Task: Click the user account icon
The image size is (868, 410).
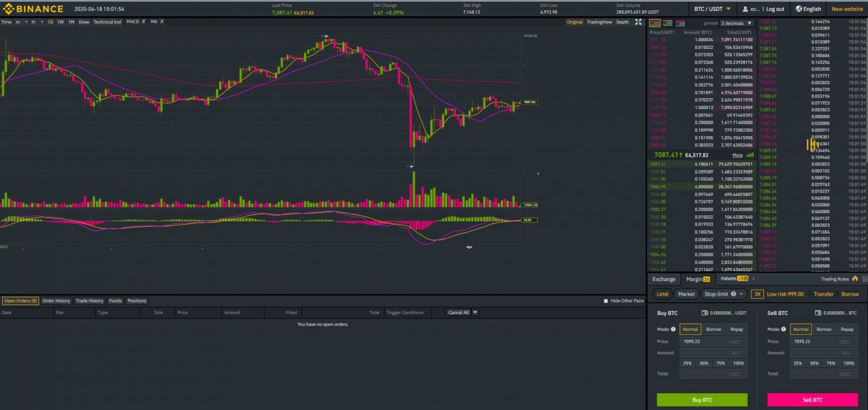Action: (745, 9)
